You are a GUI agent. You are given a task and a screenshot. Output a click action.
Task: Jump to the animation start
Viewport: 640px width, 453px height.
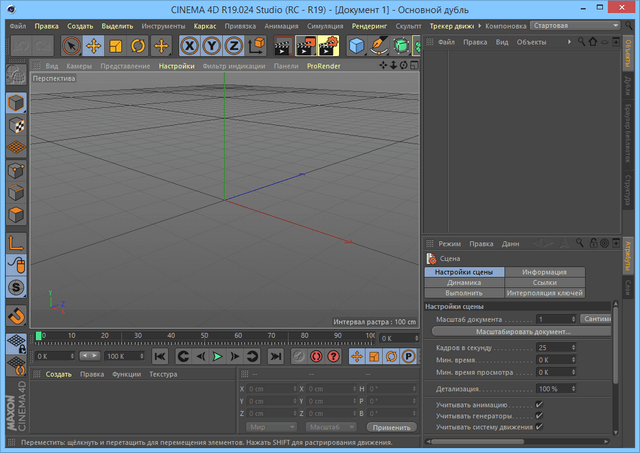pos(159,356)
